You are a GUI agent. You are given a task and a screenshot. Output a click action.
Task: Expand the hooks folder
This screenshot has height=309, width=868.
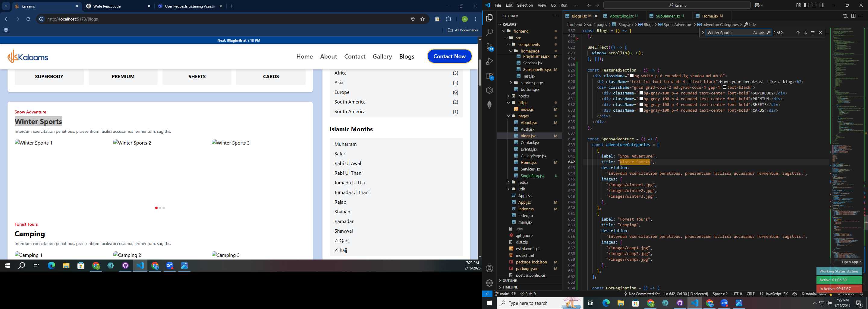click(x=523, y=96)
